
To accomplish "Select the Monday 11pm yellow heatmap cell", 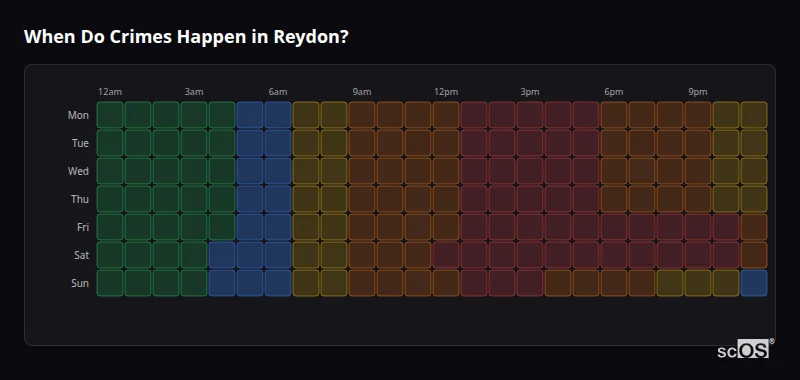I will tap(754, 115).
